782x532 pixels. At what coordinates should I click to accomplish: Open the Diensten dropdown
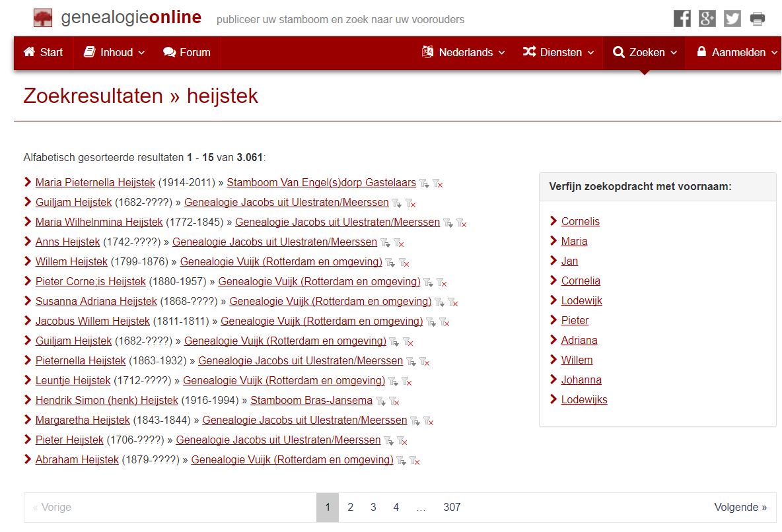tap(559, 52)
